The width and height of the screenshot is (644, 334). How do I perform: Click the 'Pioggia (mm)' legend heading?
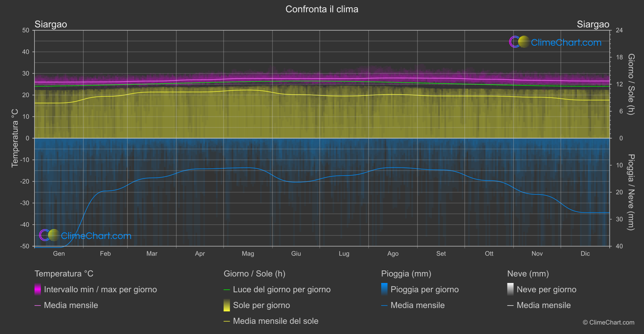[x=406, y=274]
